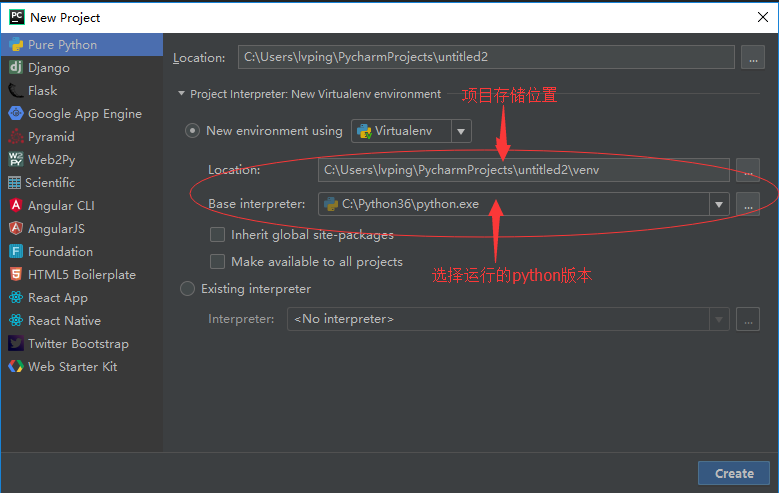Click the Pyramid label in the list
779x493 pixels.
click(51, 137)
